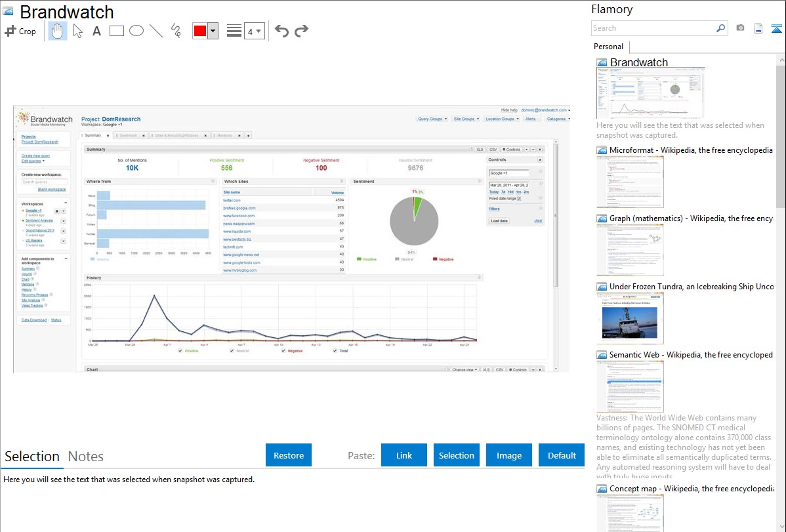
Task: Open the icebreaking ship snapshot thumbnail
Action: click(x=630, y=318)
